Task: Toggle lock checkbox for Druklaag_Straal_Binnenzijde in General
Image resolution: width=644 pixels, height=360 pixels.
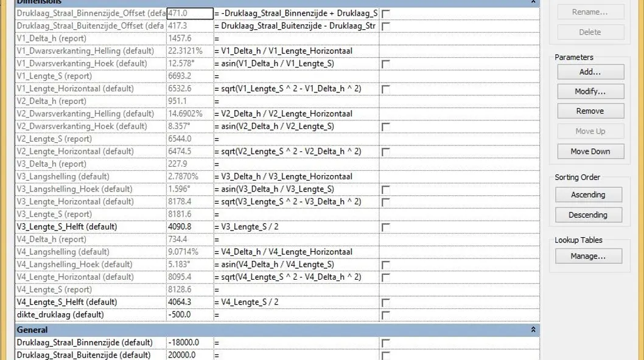Action: (385, 344)
